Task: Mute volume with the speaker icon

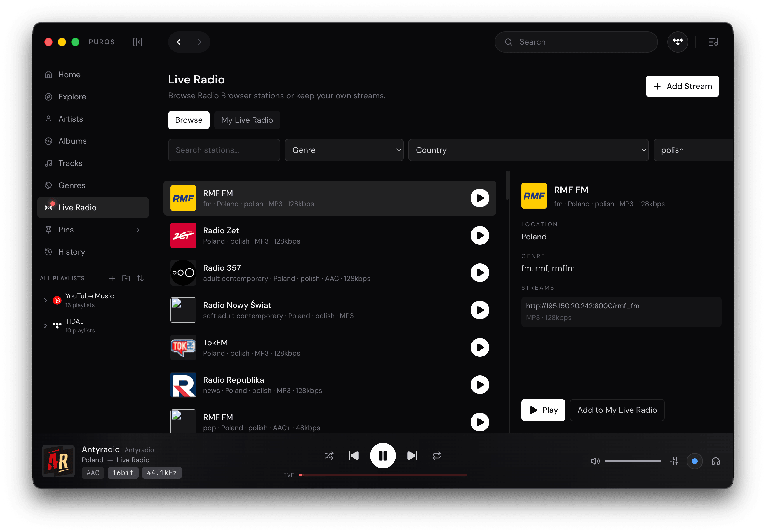Action: point(595,461)
